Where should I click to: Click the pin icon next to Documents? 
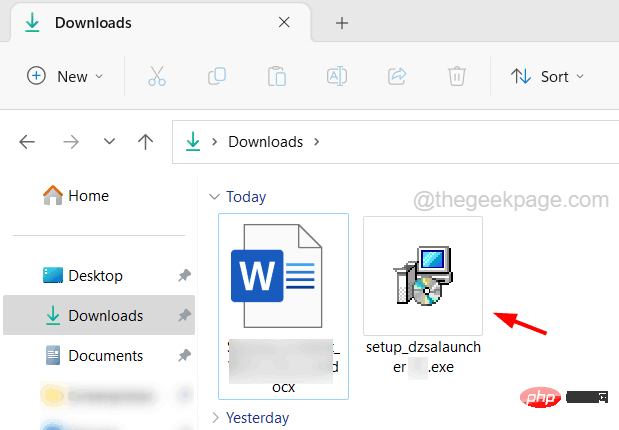tap(184, 356)
